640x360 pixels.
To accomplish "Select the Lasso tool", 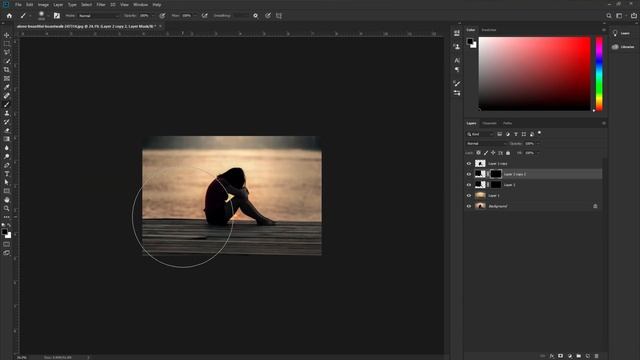I will [7, 52].
